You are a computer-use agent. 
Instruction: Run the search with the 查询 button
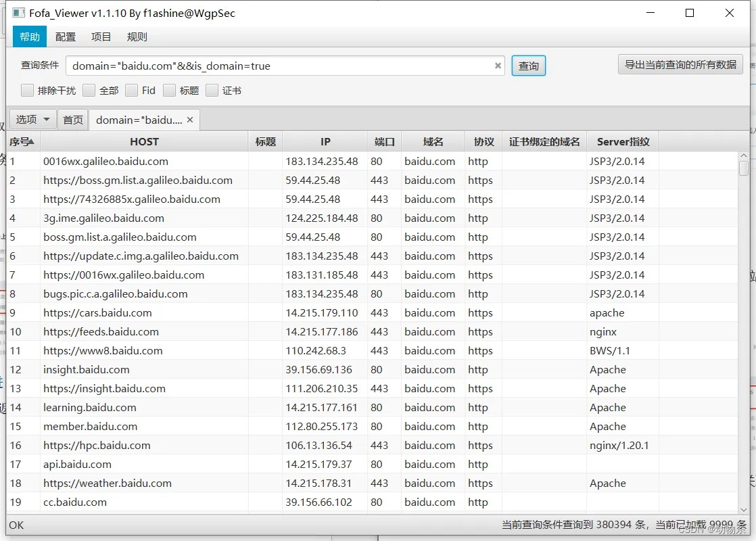point(528,66)
